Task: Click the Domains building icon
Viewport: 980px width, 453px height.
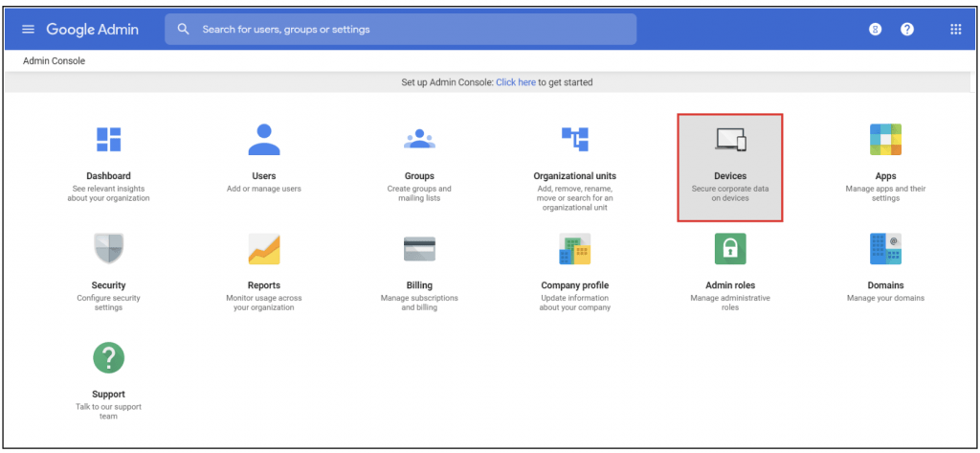Action: pyautogui.click(x=885, y=249)
